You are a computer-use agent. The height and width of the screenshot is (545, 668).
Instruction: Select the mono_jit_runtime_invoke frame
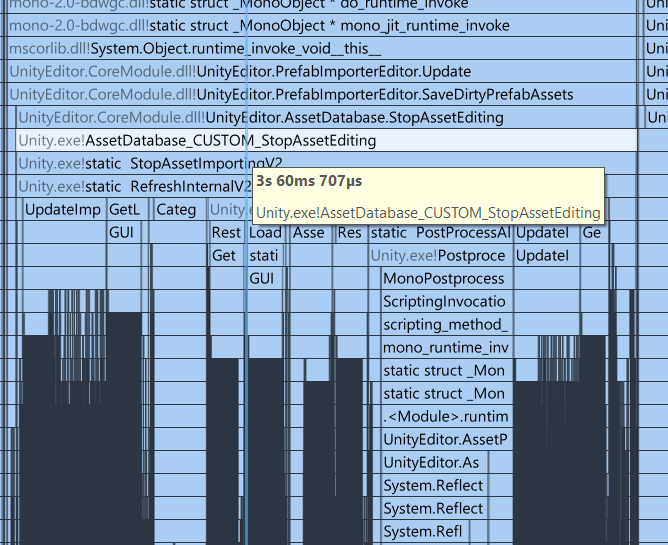tap(322, 26)
